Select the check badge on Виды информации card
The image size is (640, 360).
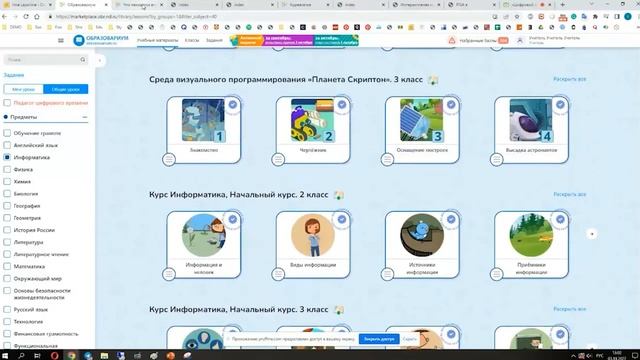(x=342, y=219)
